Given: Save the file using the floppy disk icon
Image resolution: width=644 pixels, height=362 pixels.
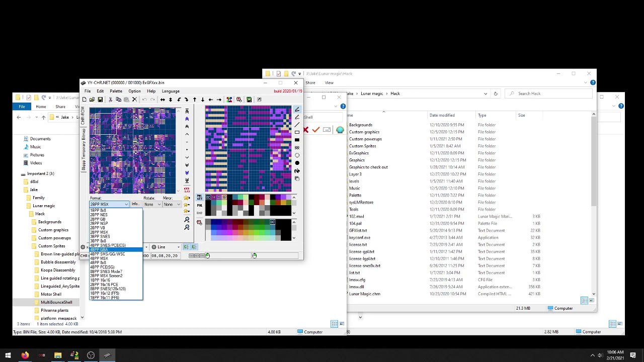Looking at the screenshot, I should pos(100,100).
